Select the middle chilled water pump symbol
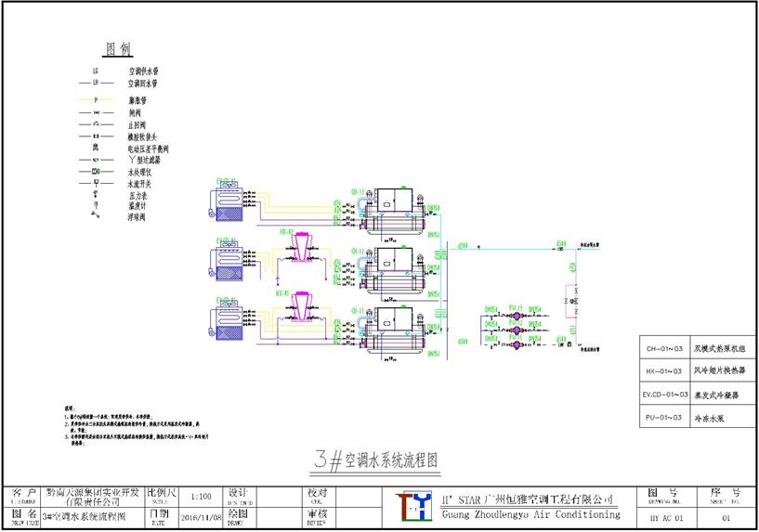Viewport: 759px width, 532px height. tap(517, 331)
